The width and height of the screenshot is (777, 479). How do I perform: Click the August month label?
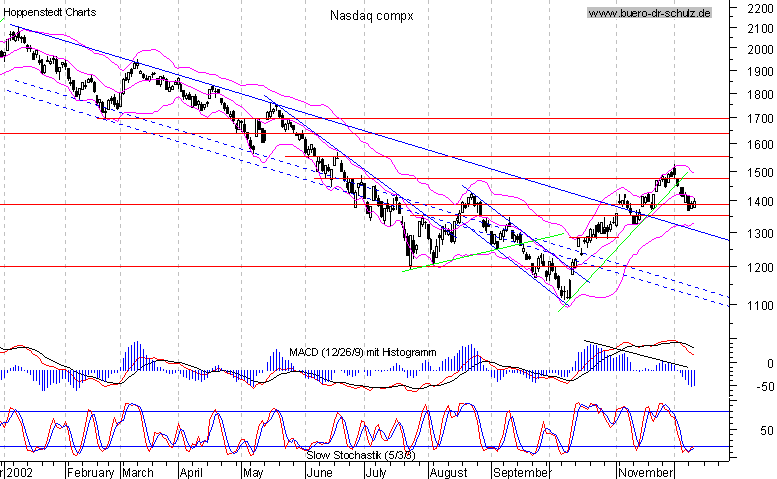(448, 473)
